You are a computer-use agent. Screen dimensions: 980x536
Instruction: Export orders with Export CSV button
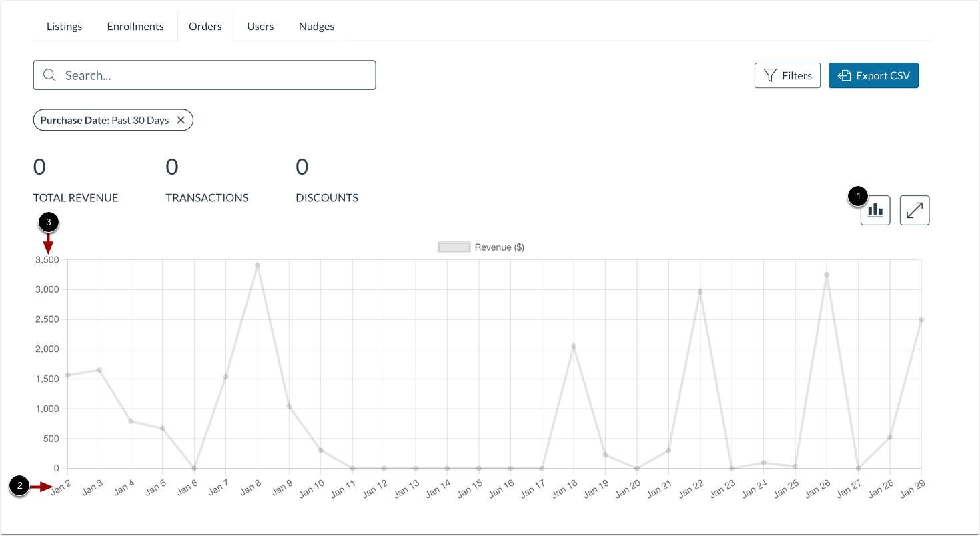873,75
